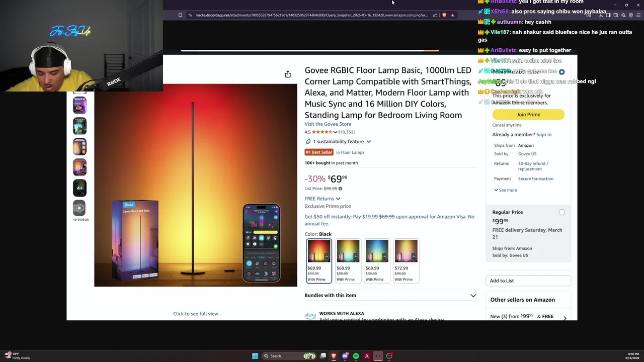The height and width of the screenshot is (362, 644).
Task: Click the Secure transaction link
Action: coord(536,178)
